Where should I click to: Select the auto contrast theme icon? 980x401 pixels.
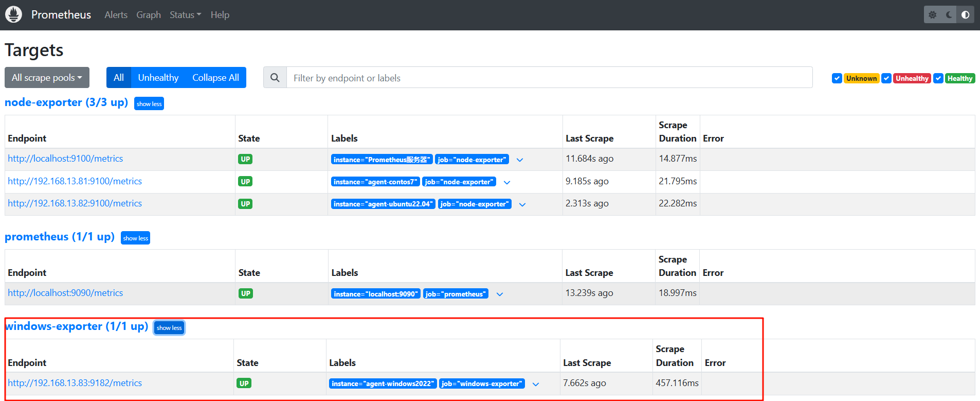[965, 15]
